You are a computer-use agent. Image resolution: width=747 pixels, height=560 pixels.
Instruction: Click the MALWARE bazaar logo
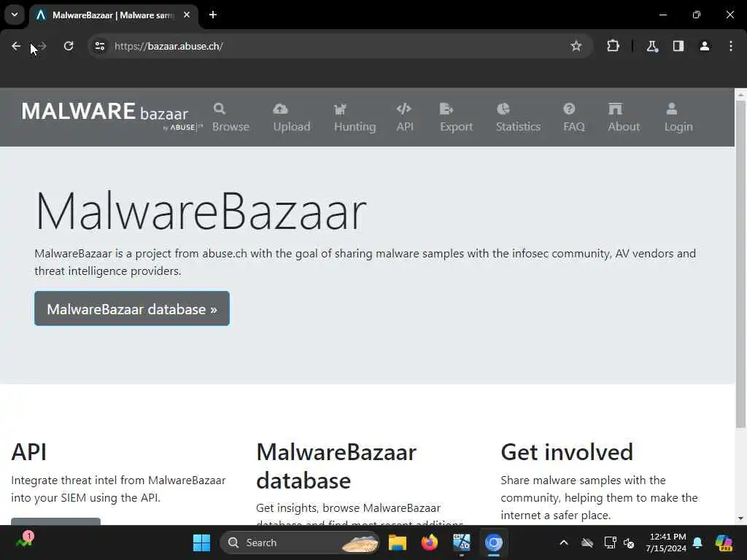click(x=112, y=116)
